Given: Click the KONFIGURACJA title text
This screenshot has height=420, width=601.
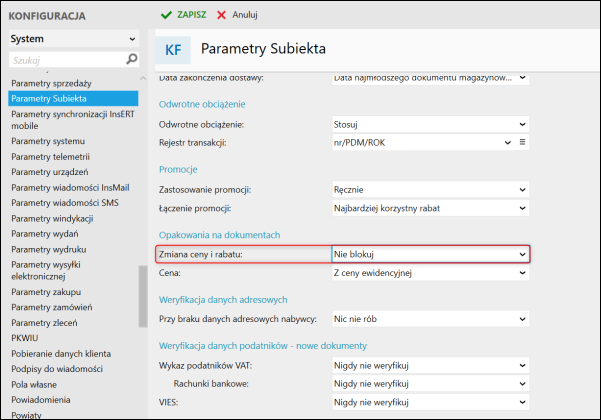Looking at the screenshot, I should [x=47, y=16].
